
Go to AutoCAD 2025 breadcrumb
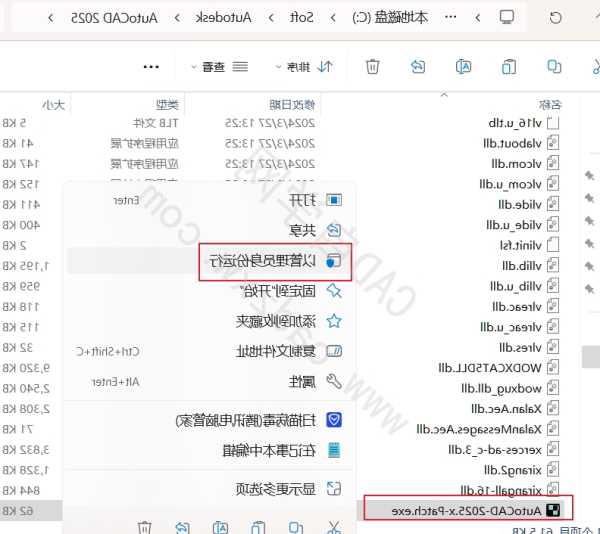[x=114, y=18]
